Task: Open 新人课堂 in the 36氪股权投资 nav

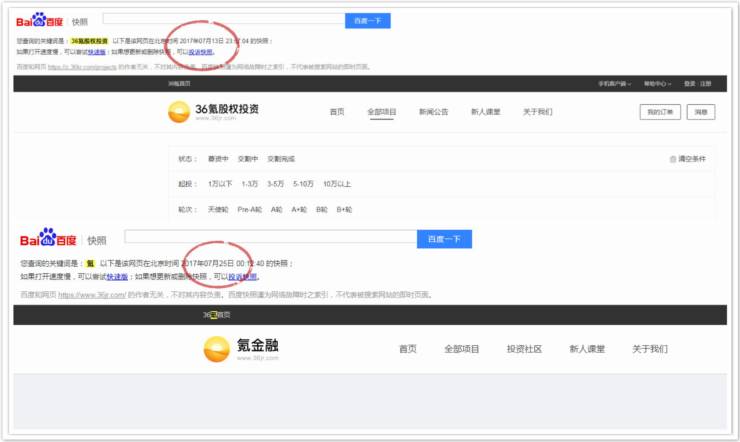Action: 485,112
